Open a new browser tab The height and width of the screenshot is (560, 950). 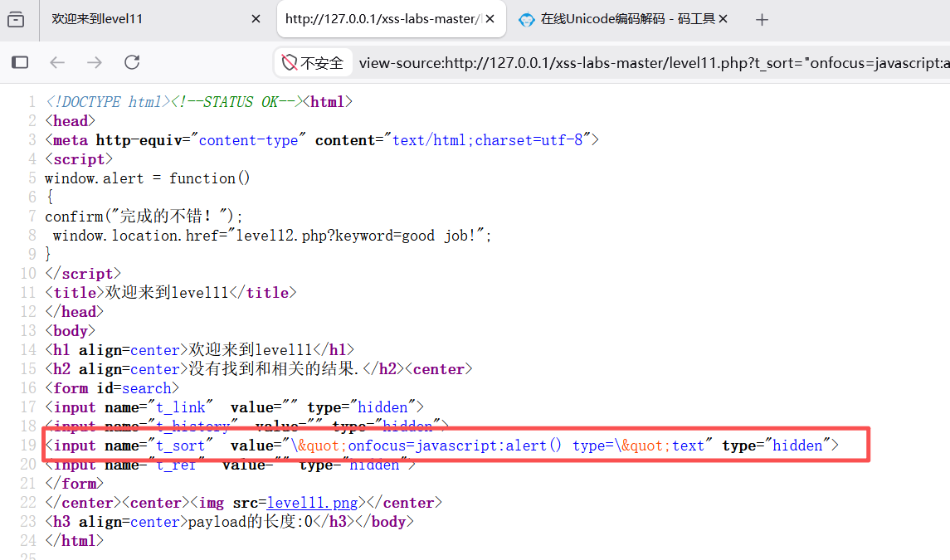coord(762,20)
